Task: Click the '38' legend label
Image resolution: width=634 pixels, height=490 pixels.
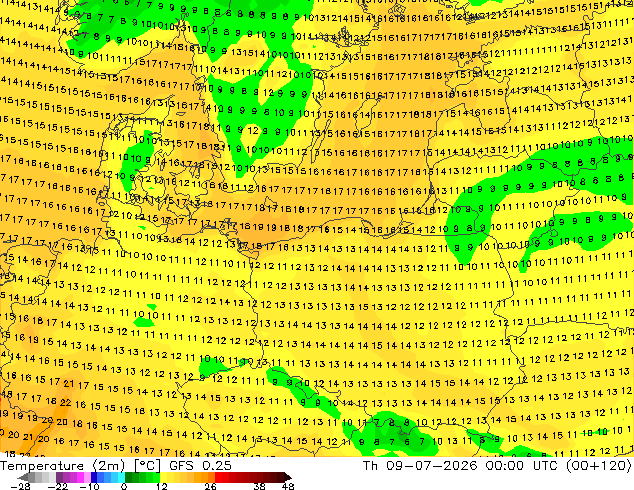Action: pos(260,486)
